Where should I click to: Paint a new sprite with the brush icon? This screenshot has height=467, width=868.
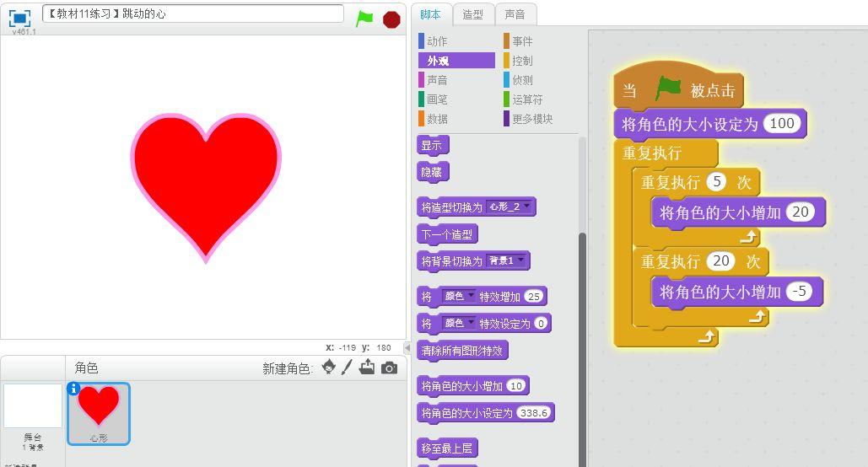coord(347,367)
